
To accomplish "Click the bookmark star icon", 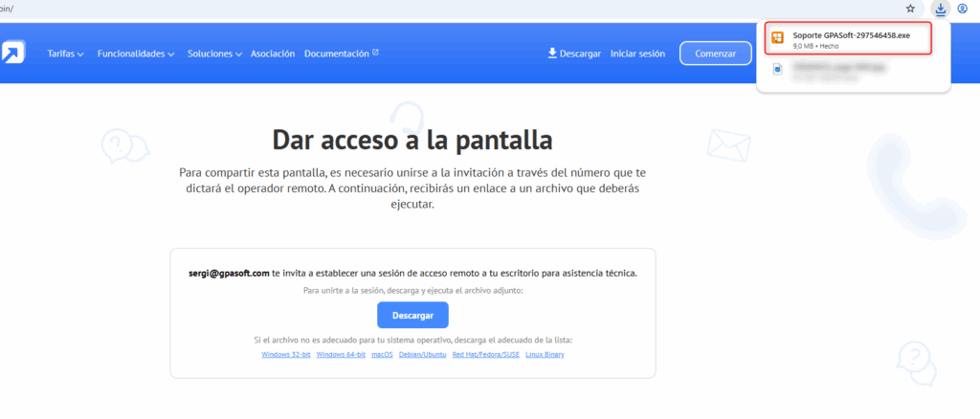I will 911,9.
